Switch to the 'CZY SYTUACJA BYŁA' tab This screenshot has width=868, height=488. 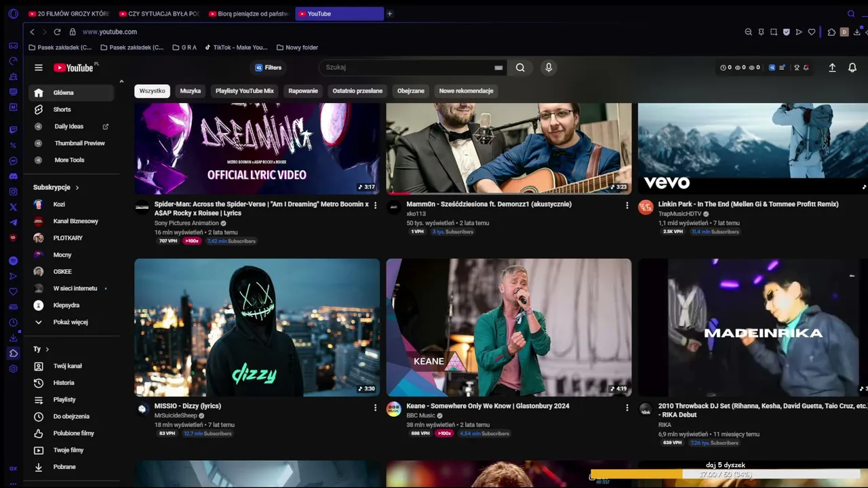[x=159, y=14]
